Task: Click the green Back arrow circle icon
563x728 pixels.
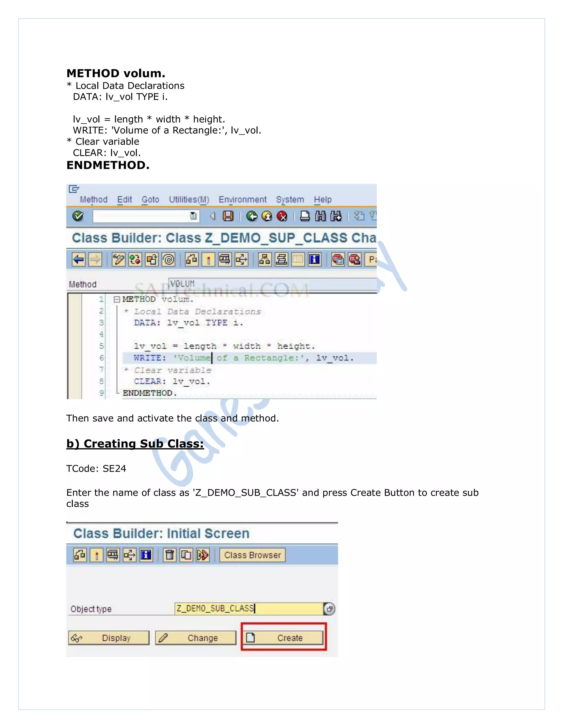Action: pos(252,216)
